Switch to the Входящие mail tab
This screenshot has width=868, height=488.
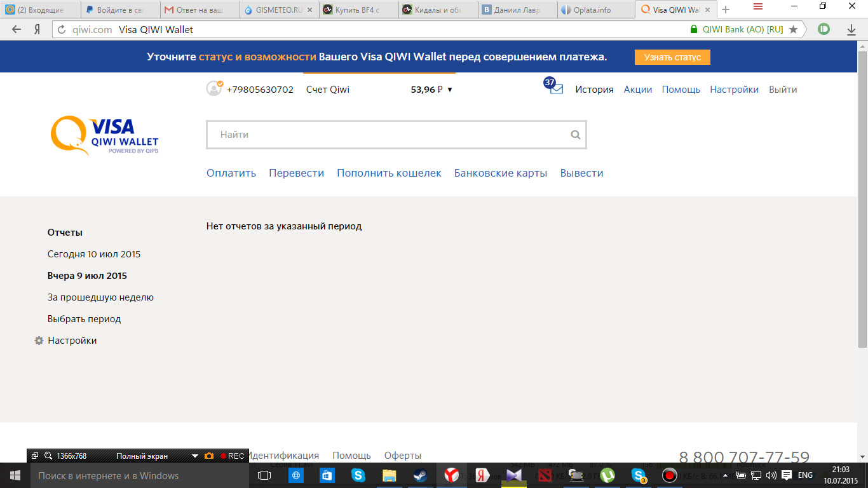[39, 10]
